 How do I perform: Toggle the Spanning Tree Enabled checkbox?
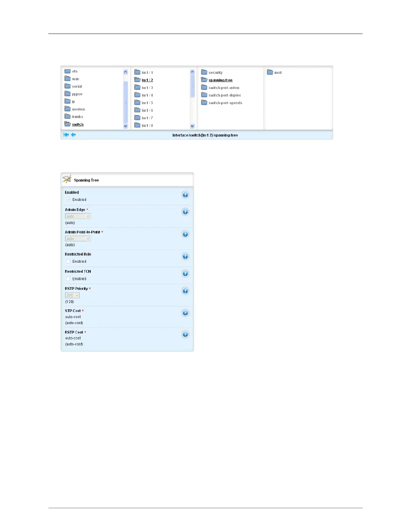[68, 199]
